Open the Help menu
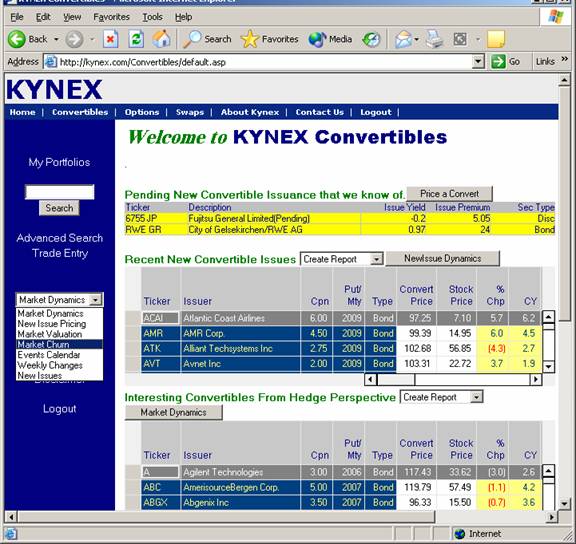This screenshot has width=576, height=544. coord(183,17)
